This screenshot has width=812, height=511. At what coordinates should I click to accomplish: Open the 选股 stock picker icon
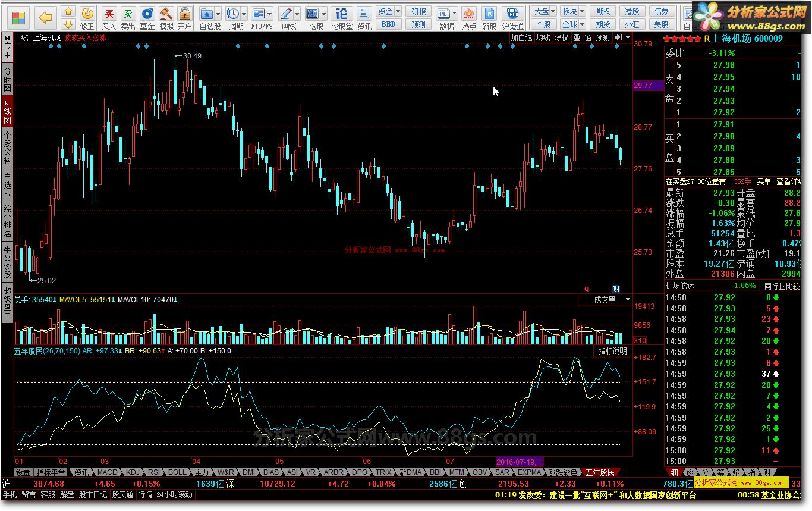tap(313, 13)
